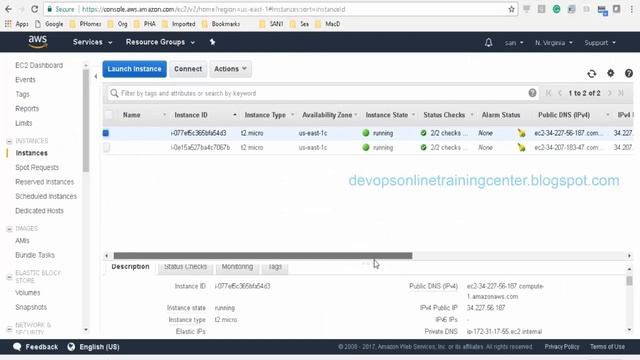Click the AWS logo home icon

tap(38, 42)
